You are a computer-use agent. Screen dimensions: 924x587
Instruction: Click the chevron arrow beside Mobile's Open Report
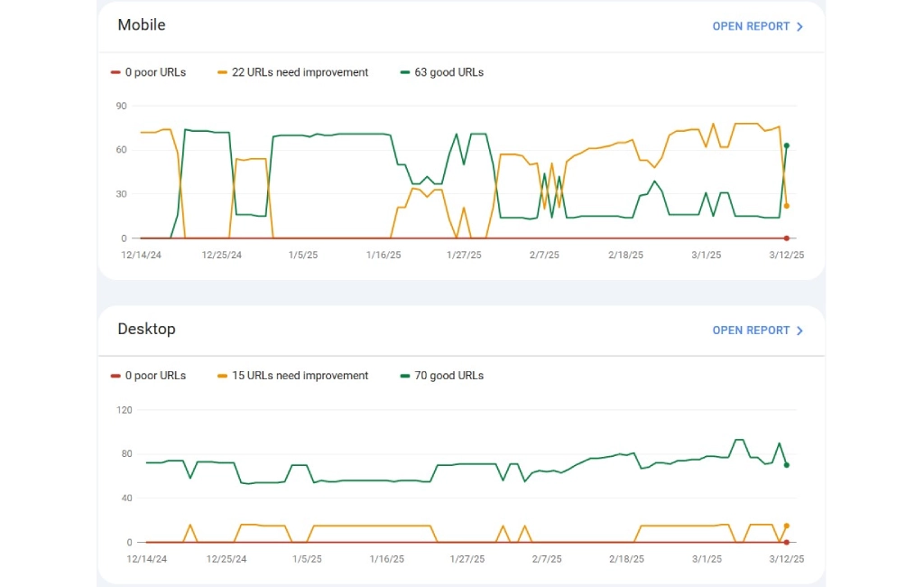click(x=799, y=26)
